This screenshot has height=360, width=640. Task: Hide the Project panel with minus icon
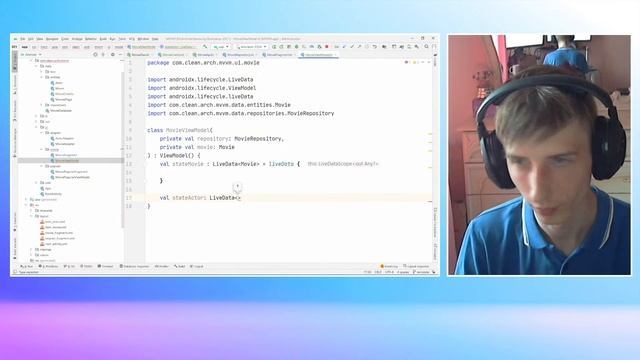[x=120, y=55]
